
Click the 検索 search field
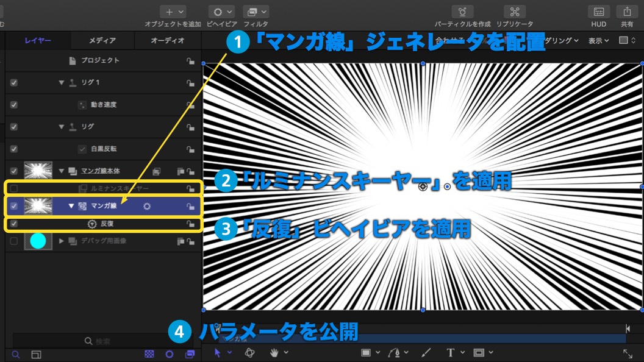click(102, 341)
